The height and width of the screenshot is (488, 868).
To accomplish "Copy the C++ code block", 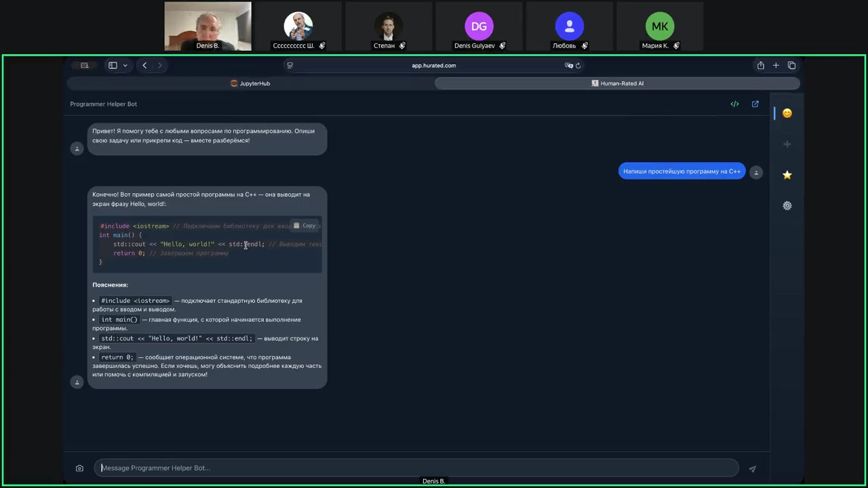I will pyautogui.click(x=304, y=226).
